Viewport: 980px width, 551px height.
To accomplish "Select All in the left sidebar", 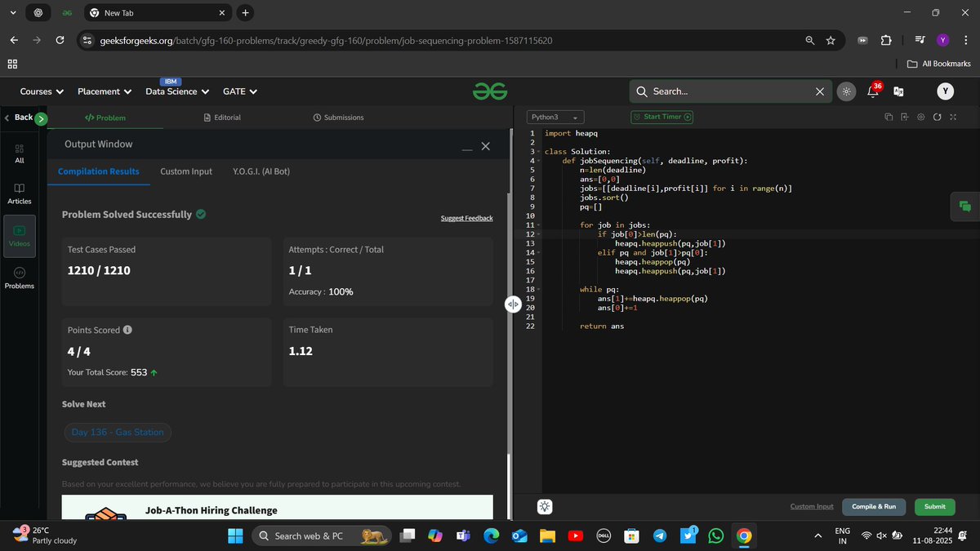I will coord(20,153).
